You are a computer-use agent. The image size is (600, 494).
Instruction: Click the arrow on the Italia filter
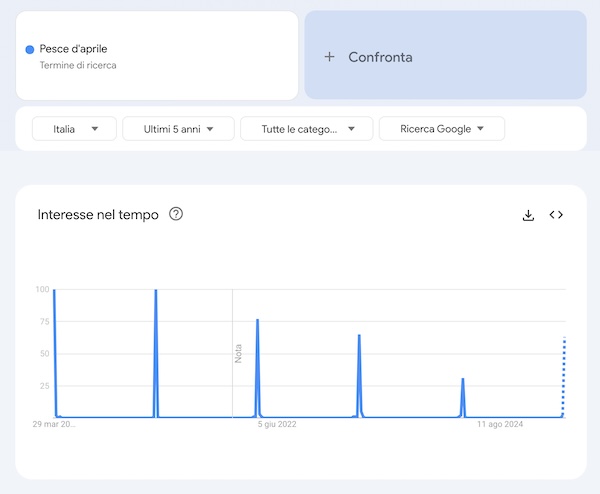click(95, 129)
